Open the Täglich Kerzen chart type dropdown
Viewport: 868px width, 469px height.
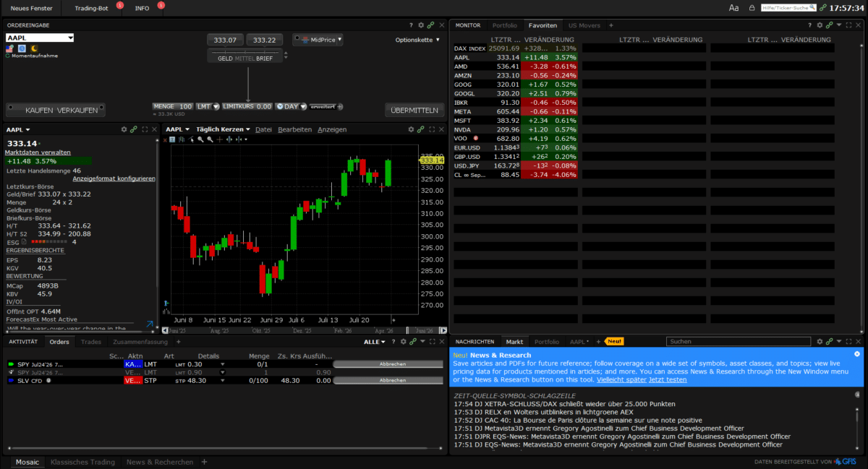(223, 129)
